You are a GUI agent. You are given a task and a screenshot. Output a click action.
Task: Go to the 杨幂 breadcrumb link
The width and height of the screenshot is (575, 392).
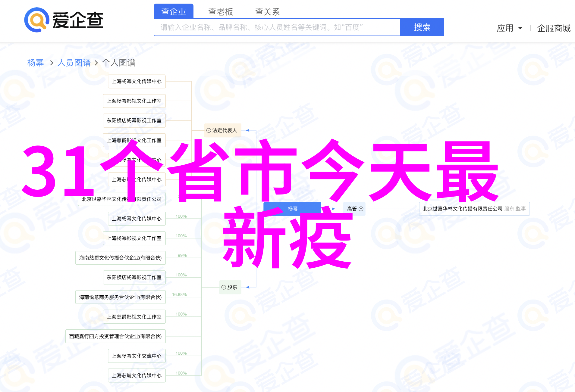(36, 63)
